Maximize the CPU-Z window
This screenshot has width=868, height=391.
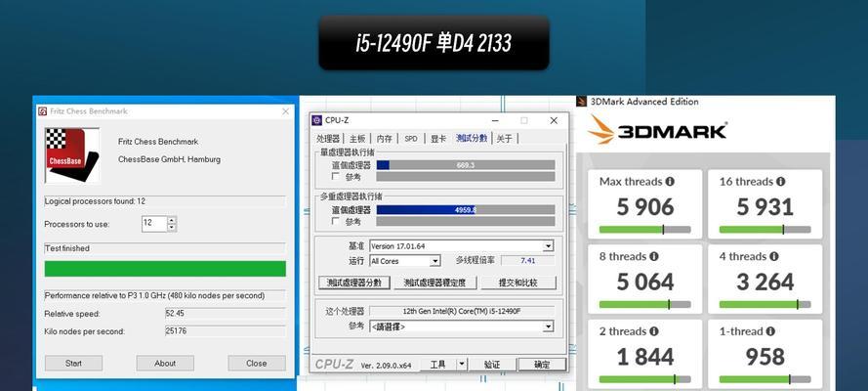click(x=523, y=120)
